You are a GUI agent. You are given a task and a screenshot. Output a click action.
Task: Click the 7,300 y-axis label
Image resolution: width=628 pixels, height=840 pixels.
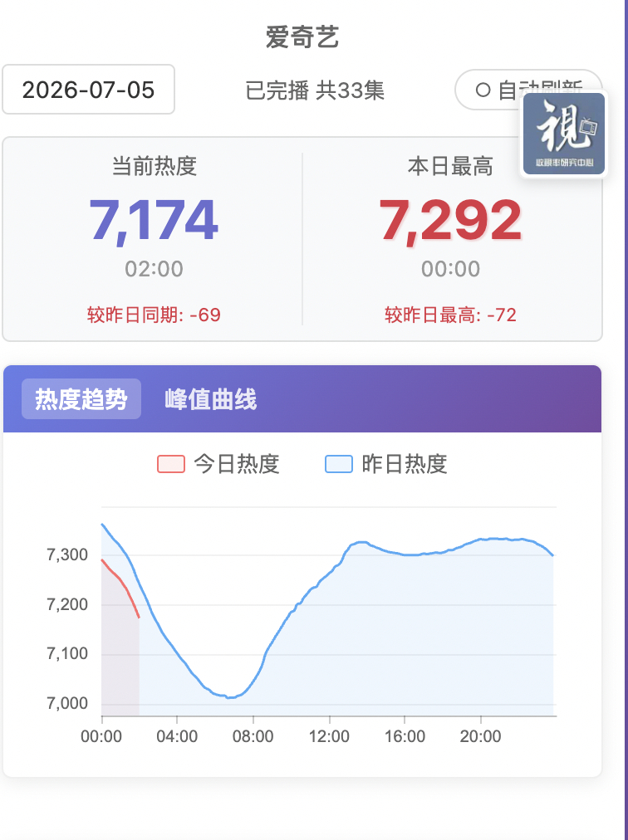67,555
